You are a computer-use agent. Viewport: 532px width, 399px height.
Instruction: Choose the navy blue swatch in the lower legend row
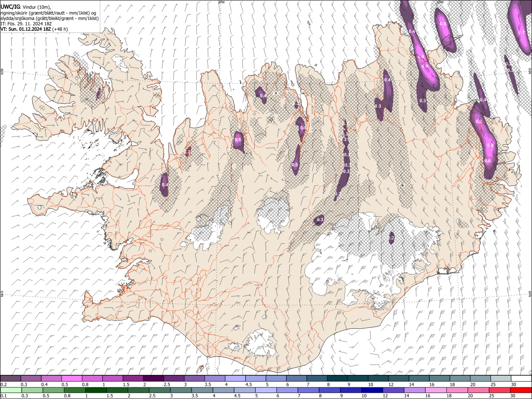[372, 390]
